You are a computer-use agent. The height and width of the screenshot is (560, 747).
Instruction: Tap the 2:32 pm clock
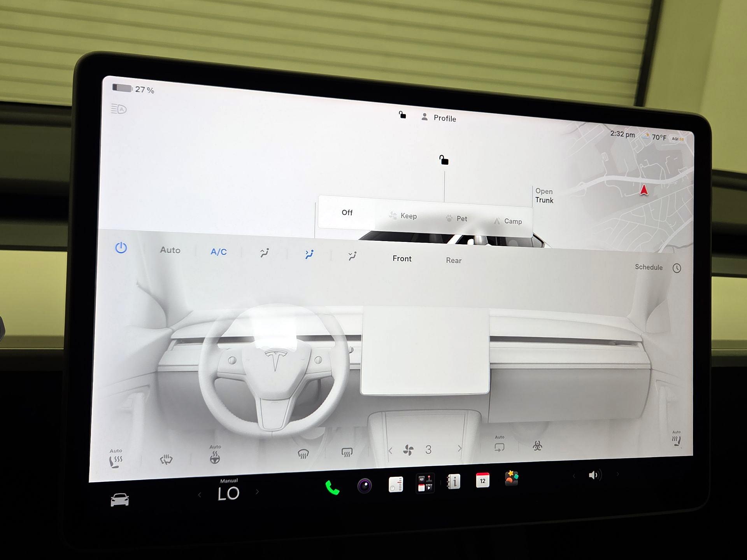(x=622, y=134)
